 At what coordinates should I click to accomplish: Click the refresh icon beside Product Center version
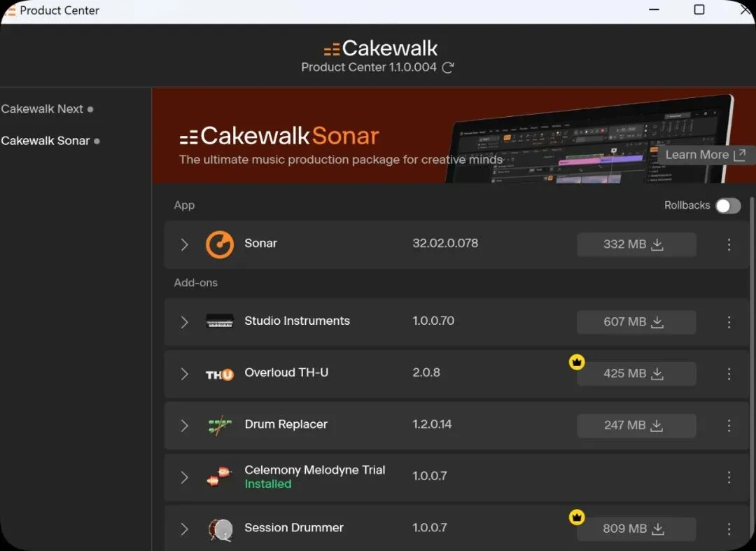click(x=448, y=67)
